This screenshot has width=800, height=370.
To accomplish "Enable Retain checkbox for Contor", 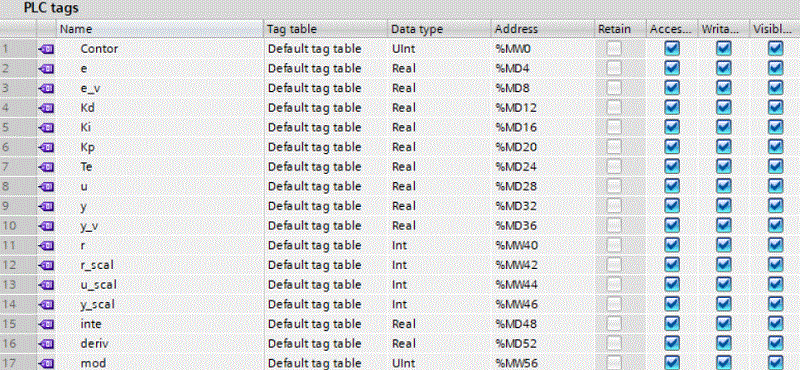I will tap(614, 49).
